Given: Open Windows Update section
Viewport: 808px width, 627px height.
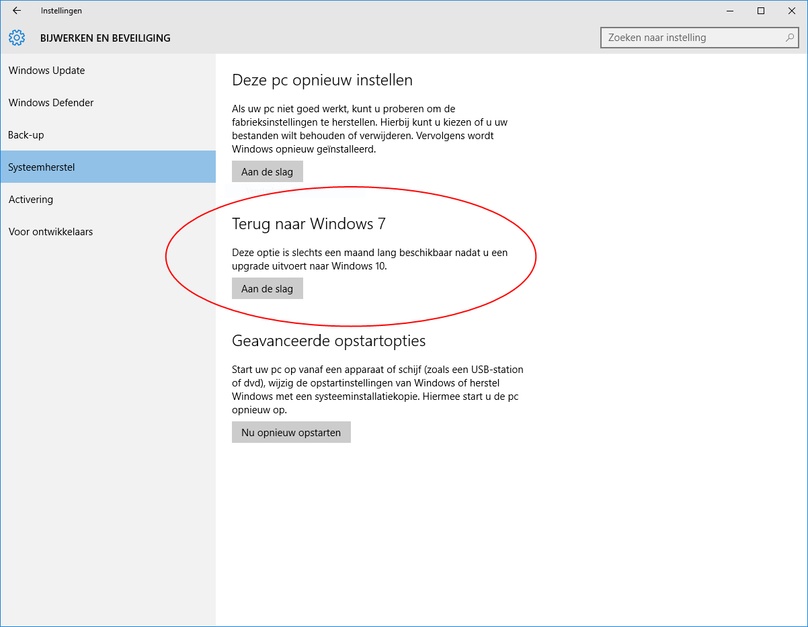Looking at the screenshot, I should coord(108,70).
